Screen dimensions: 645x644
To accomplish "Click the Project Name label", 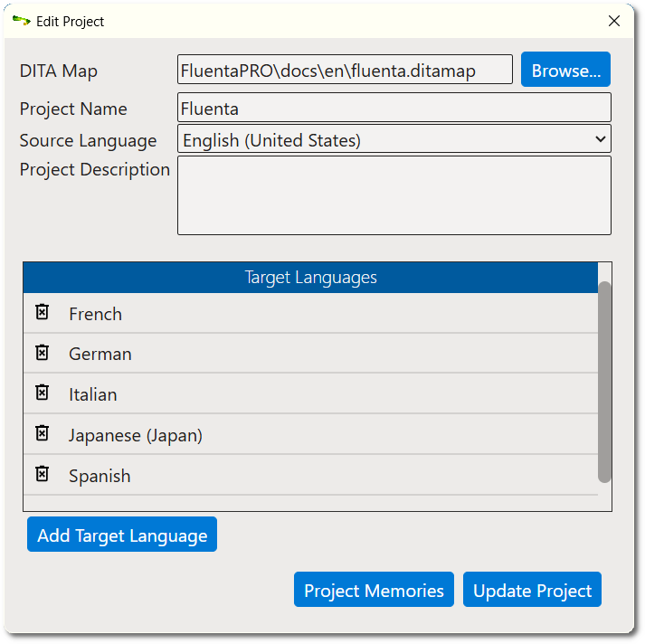I will click(73, 109).
